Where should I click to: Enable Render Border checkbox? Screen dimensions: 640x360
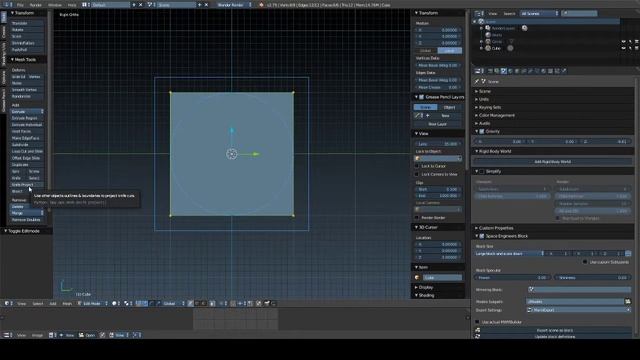coord(417,218)
